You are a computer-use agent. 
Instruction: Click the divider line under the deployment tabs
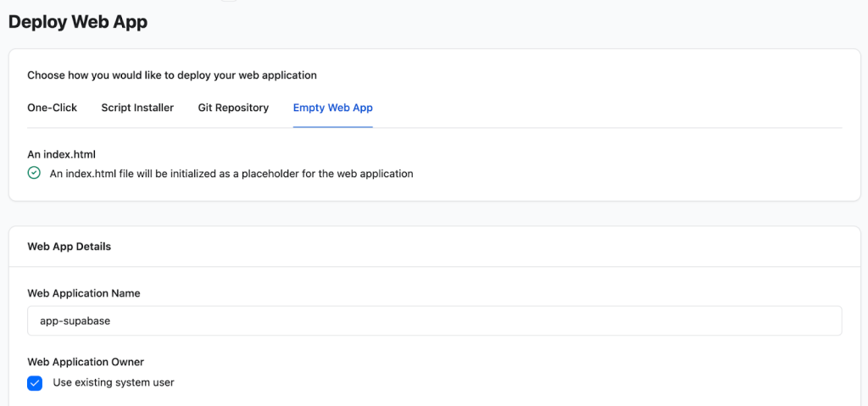click(x=593, y=128)
